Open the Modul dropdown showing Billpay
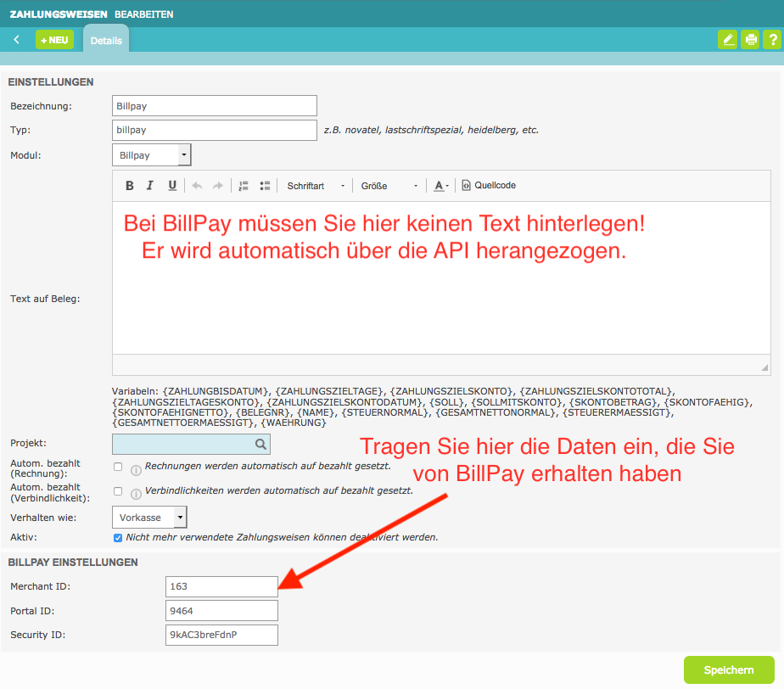 point(152,155)
